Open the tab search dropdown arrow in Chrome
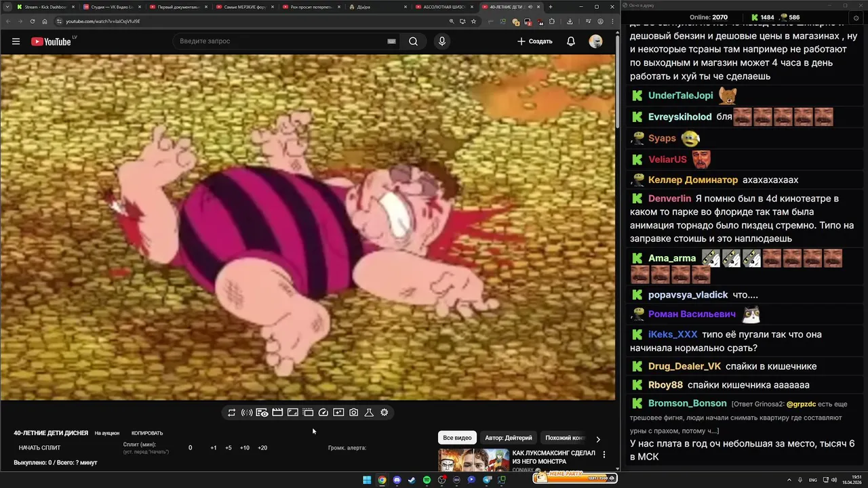Image resolution: width=868 pixels, height=488 pixels. point(6,7)
